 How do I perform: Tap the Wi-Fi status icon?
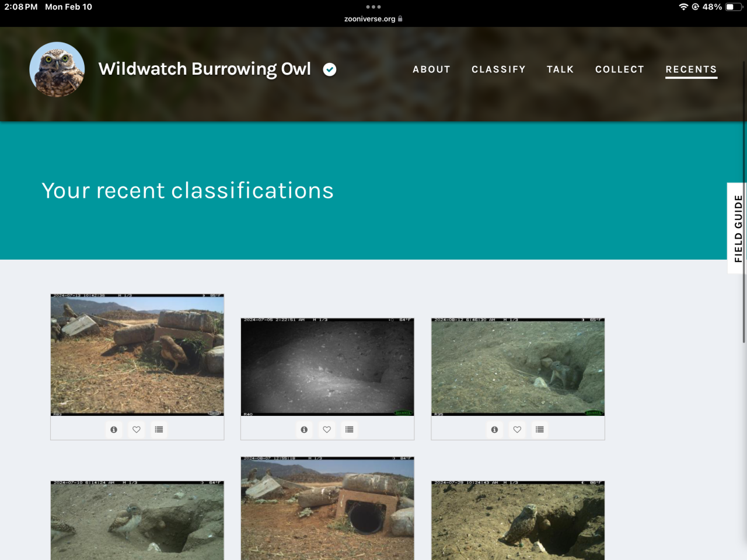[x=683, y=7]
